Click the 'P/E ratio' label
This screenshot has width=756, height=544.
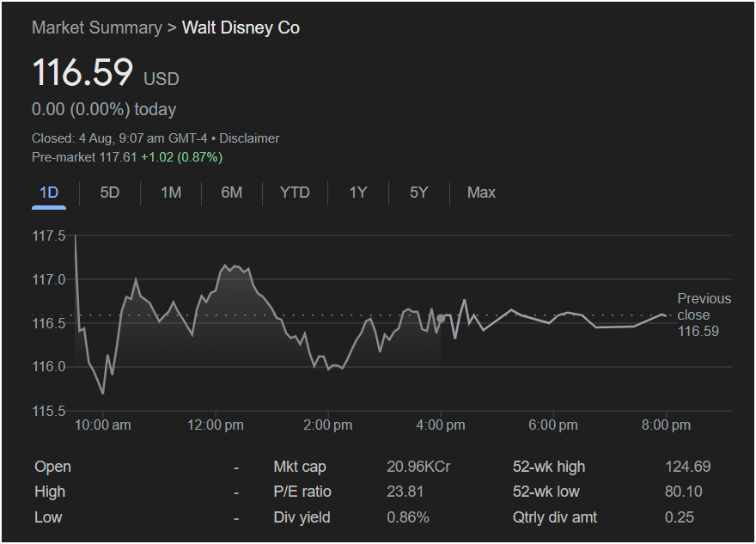[302, 492]
